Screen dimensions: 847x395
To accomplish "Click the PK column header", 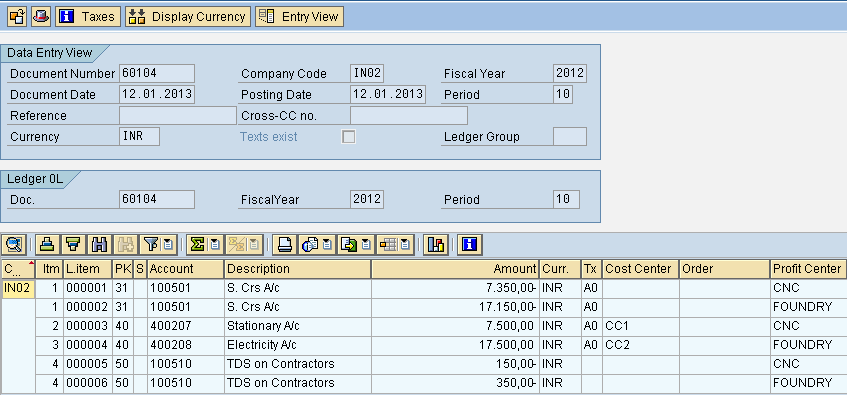I will (x=123, y=269).
